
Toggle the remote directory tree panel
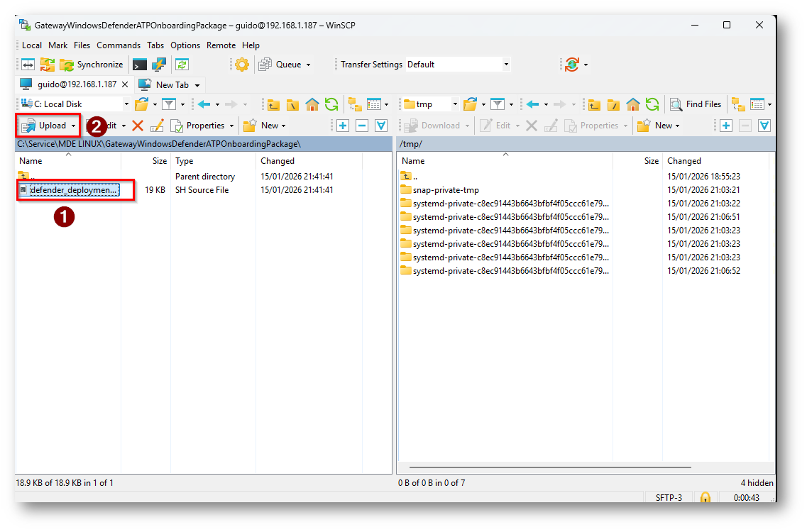click(x=737, y=104)
